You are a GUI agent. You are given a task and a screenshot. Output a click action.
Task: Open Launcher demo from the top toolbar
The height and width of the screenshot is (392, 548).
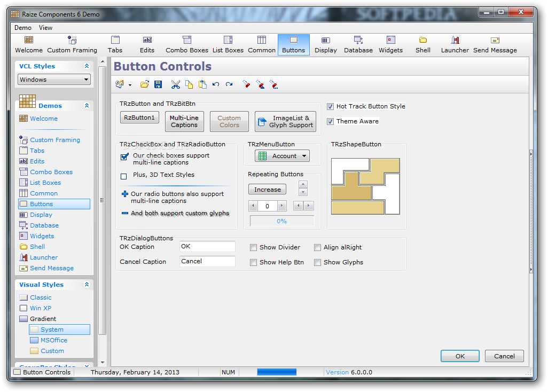pos(455,45)
